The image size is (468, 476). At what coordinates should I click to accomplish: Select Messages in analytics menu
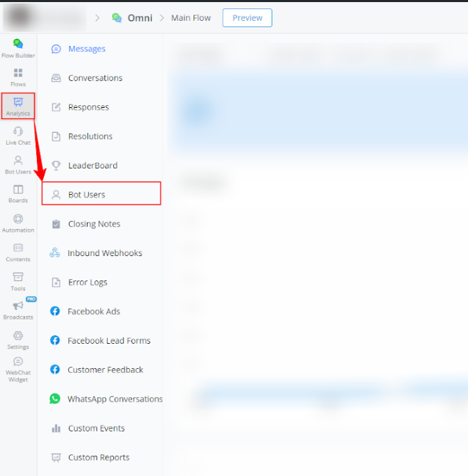(86, 49)
